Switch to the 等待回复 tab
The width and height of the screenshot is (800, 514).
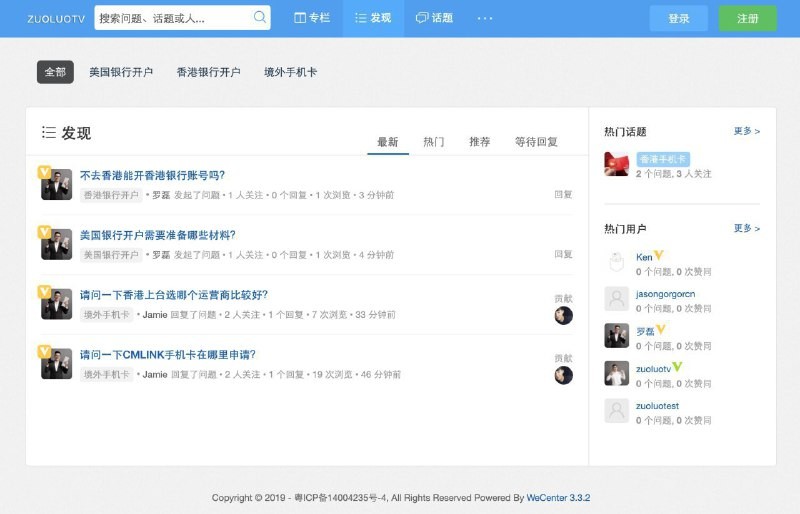click(x=536, y=142)
